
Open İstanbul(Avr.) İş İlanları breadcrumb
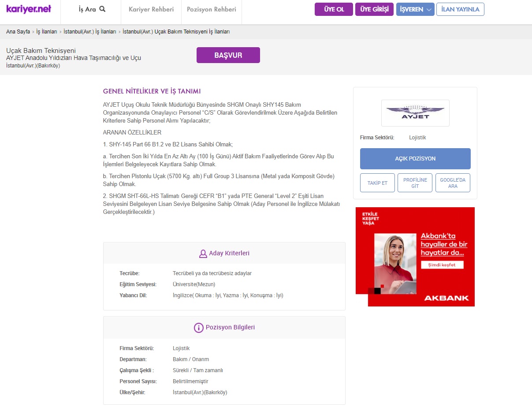point(90,32)
